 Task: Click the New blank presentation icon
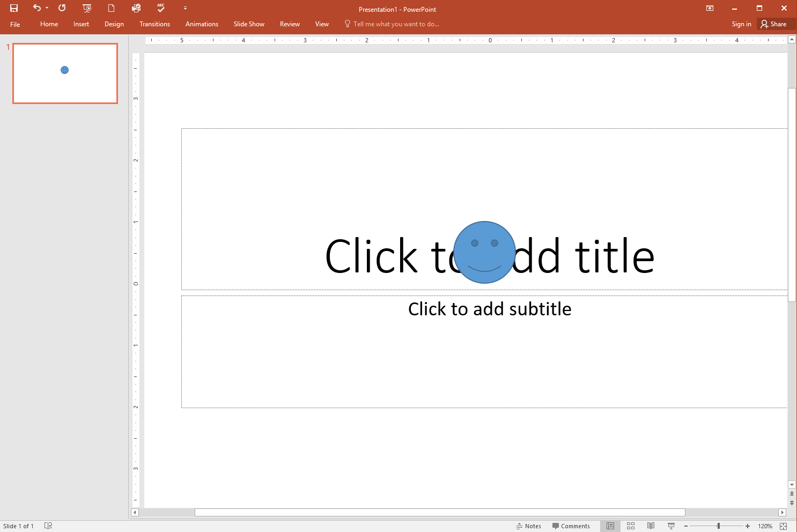112,8
